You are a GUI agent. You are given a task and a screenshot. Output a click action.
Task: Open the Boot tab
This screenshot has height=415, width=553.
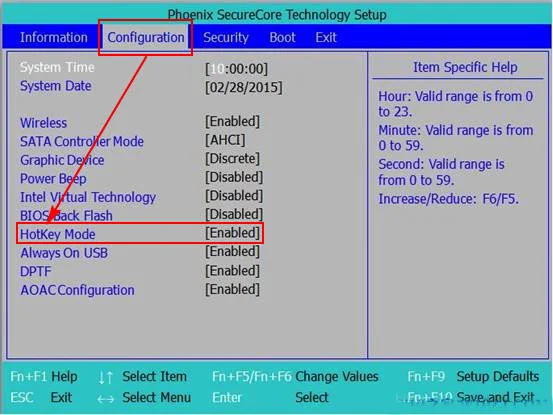(x=282, y=37)
